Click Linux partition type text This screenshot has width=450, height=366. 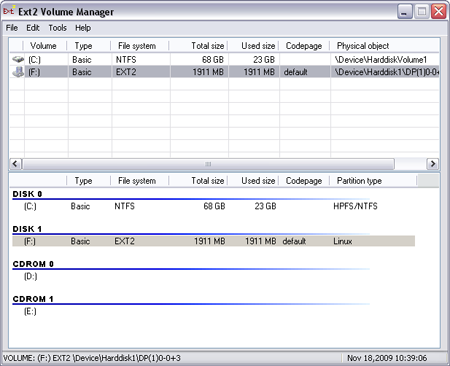coord(343,241)
